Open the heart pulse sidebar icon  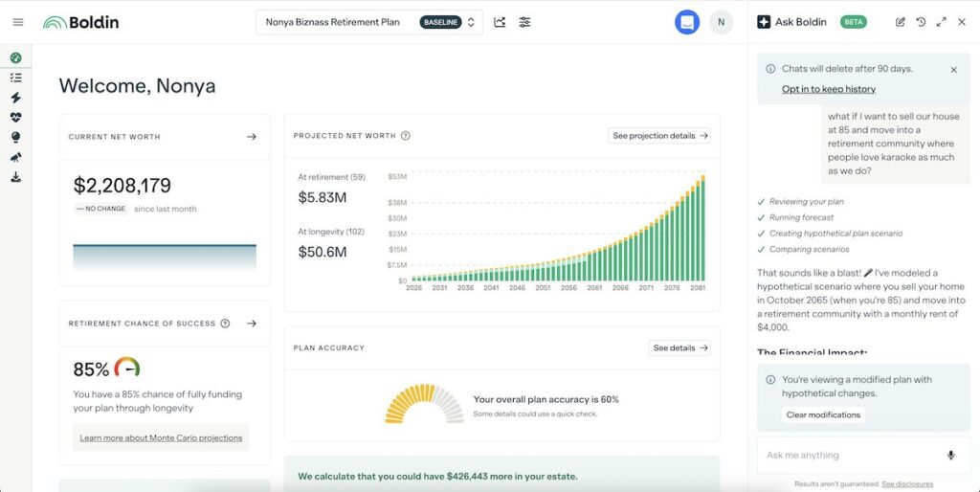[15, 118]
